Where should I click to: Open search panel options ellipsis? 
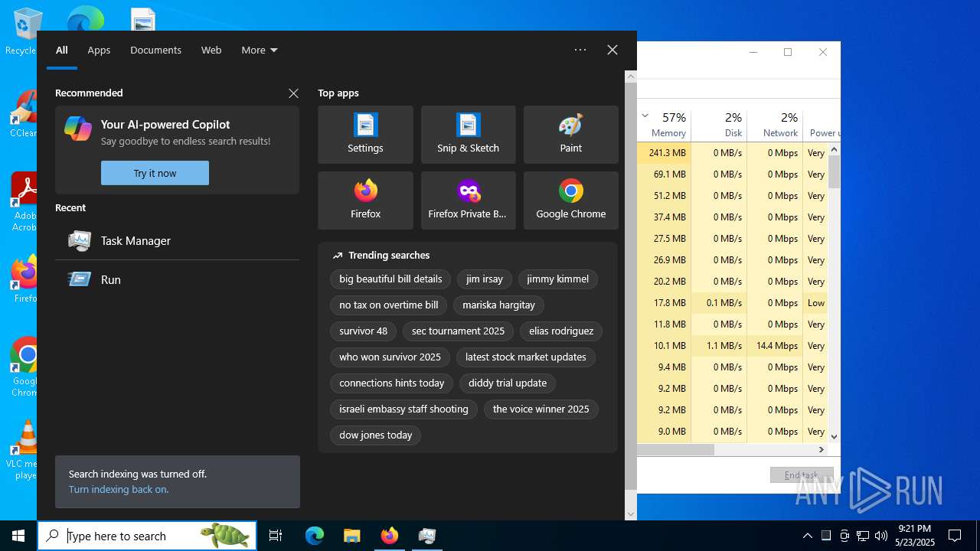(x=580, y=50)
